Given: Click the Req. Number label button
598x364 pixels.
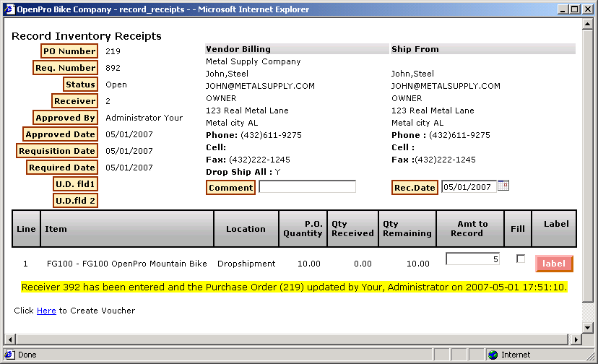Looking at the screenshot, I should tap(66, 68).
